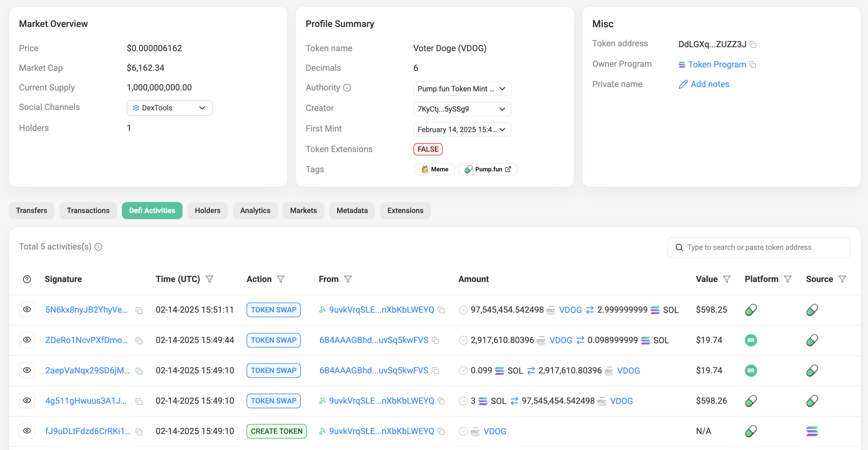Click TOKEN SWAP badge in 15:51:11 row
868x450 pixels.
(274, 310)
